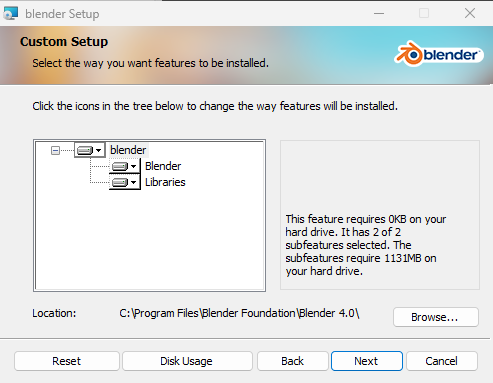The image size is (493, 383).
Task: Open the Disk Usage dialog
Action: 187,361
